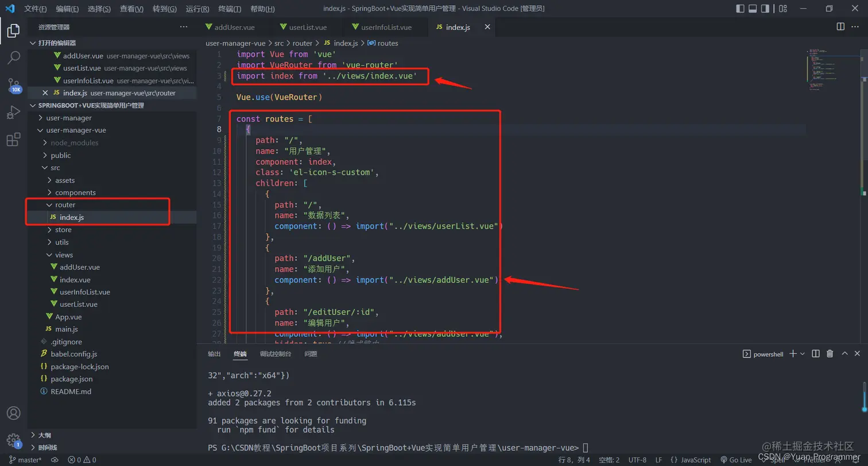The width and height of the screenshot is (868, 466).
Task: Collapse the user-manager-vue folder
Action: pyautogui.click(x=112, y=130)
